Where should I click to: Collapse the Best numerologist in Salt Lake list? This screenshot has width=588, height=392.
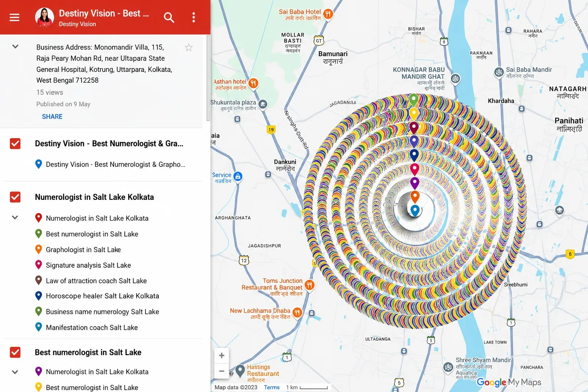(x=15, y=372)
